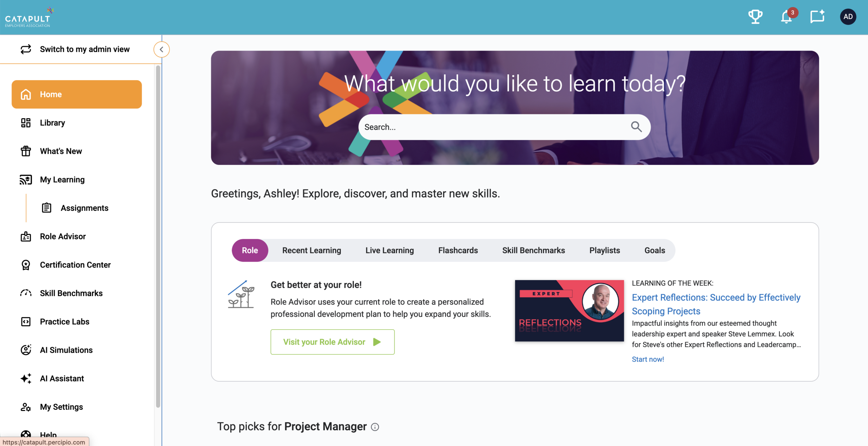This screenshot has height=446, width=868.
Task: Click the Catapult Employers Association logo
Action: (28, 17)
